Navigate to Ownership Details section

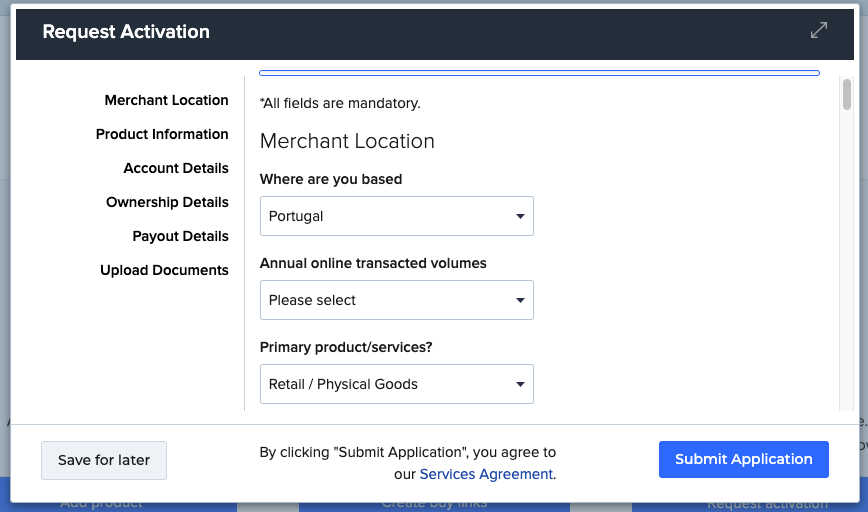tap(167, 202)
